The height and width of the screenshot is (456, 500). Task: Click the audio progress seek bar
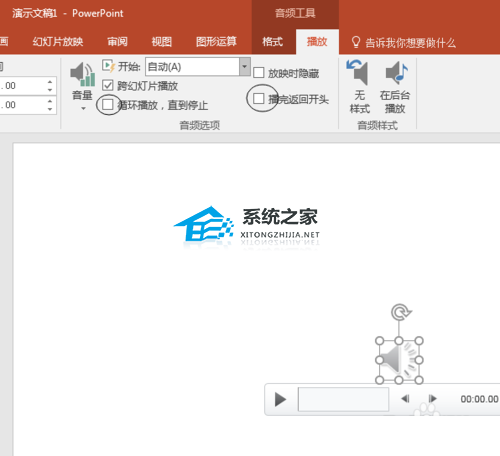343,399
